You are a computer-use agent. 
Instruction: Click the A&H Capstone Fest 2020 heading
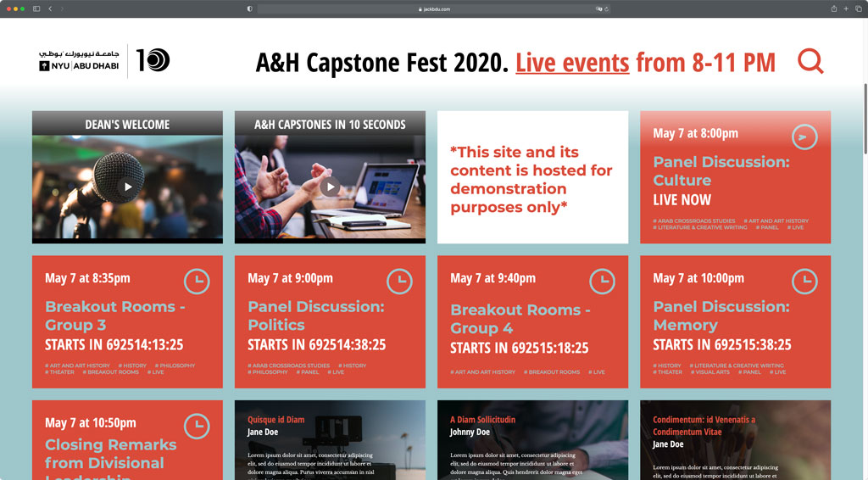[x=381, y=62]
